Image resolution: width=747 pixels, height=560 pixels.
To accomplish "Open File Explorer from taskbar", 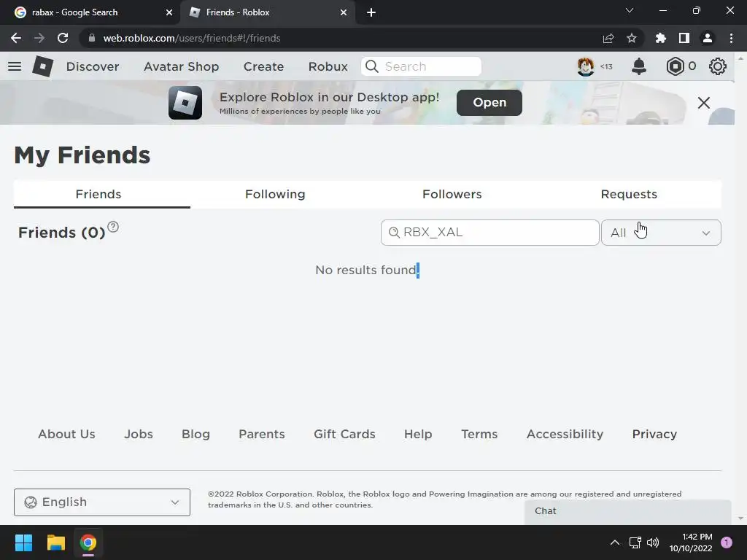I will (55, 542).
